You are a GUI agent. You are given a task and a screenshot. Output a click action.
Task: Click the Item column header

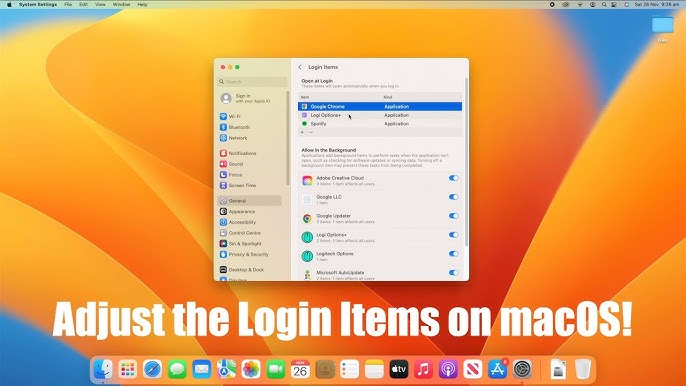[305, 97]
